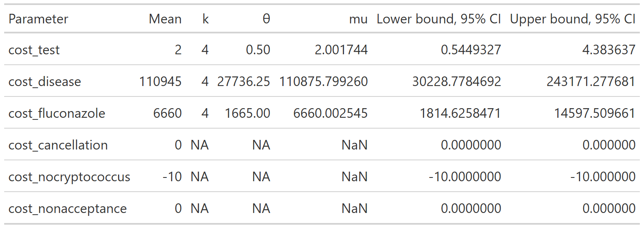This screenshot has height=228, width=644.
Task: Click the mean value 110945
Action: coord(161,81)
